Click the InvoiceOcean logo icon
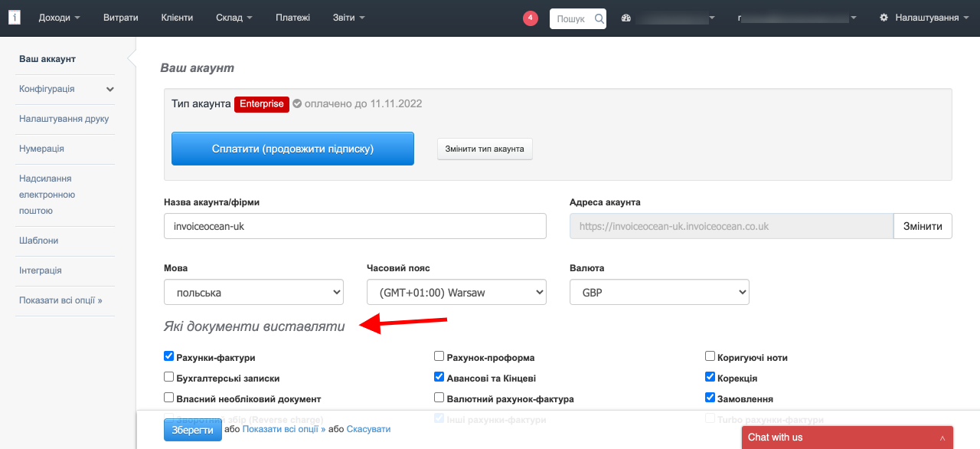 (x=14, y=18)
